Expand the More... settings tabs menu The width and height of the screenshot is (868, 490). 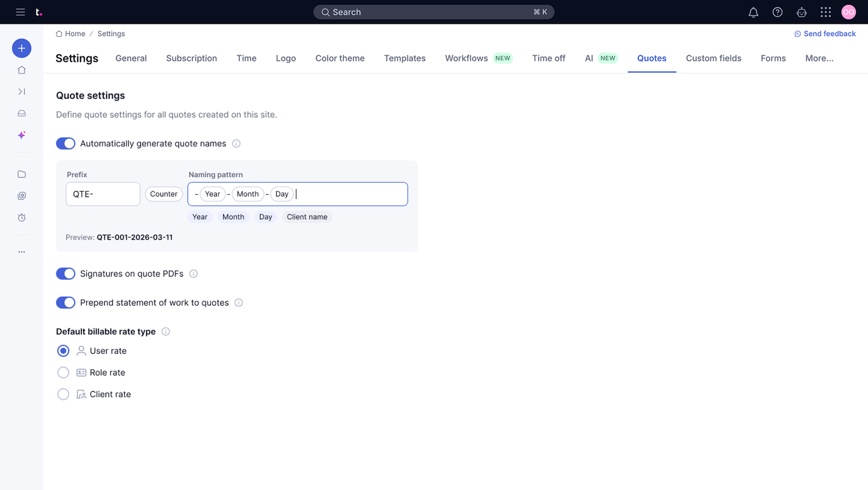[x=819, y=59]
